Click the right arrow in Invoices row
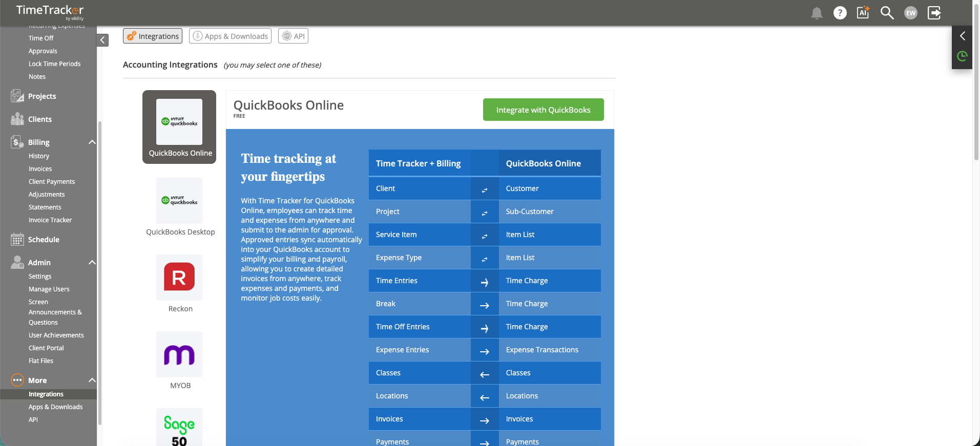Screen dimensions: 980x446 pyautogui.click(x=485, y=420)
